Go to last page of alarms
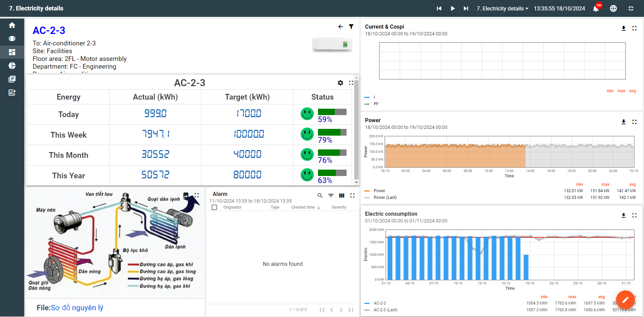The image size is (644, 317). click(x=351, y=310)
